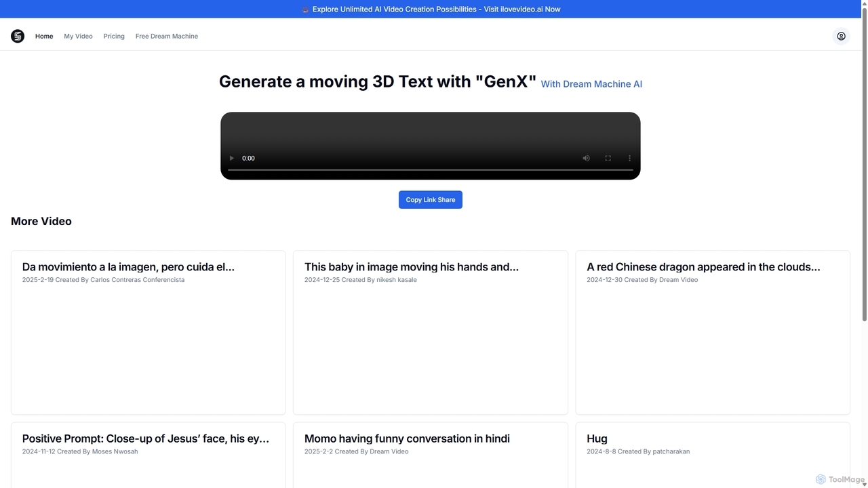Open the user account icon
The image size is (868, 488).
(x=841, y=36)
